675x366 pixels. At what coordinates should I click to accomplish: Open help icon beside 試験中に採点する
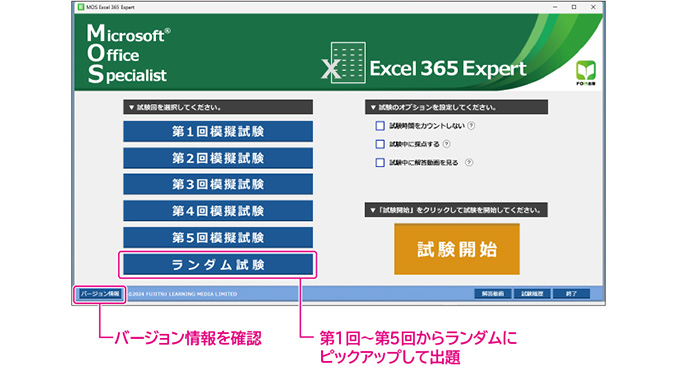(447, 144)
